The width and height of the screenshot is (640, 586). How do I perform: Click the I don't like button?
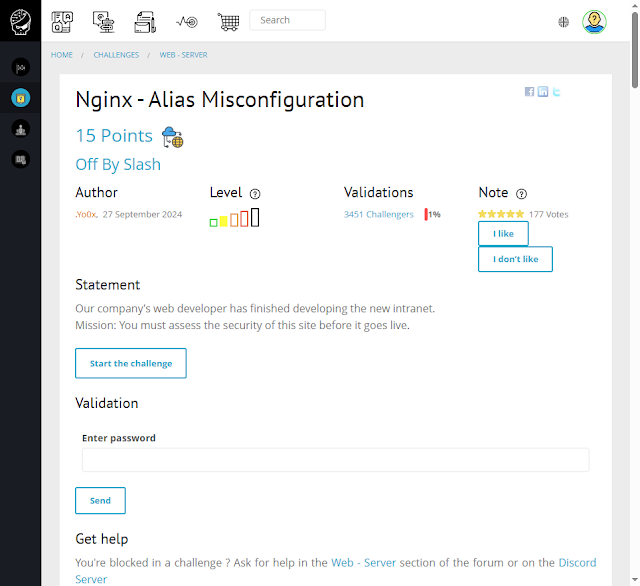coord(516,259)
